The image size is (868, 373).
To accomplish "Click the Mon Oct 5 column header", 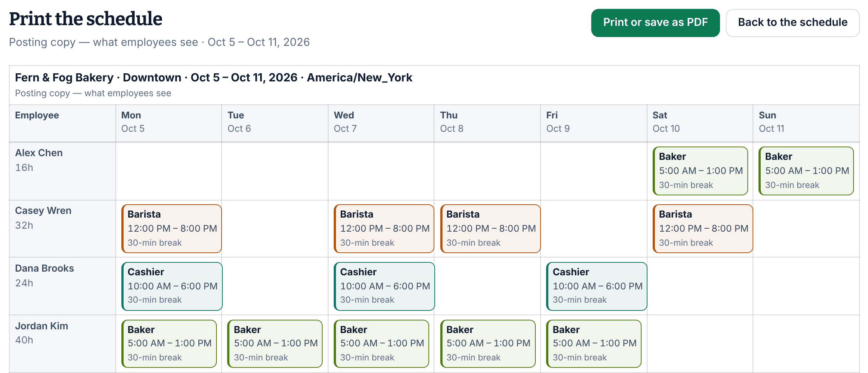I will 169,123.
